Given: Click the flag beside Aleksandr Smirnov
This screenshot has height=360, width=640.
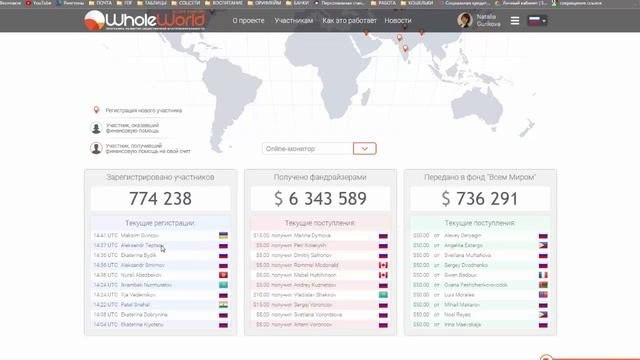Looking at the screenshot, I should click(223, 265).
